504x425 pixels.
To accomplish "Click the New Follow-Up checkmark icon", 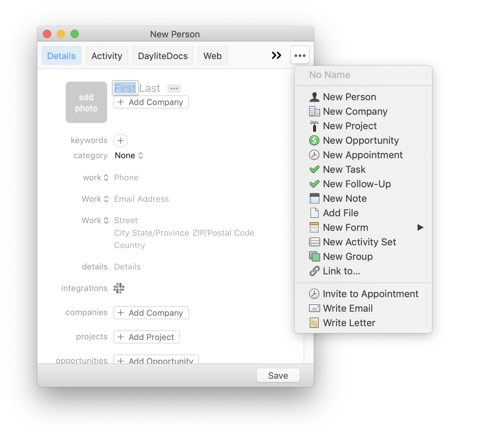I will pyautogui.click(x=314, y=184).
